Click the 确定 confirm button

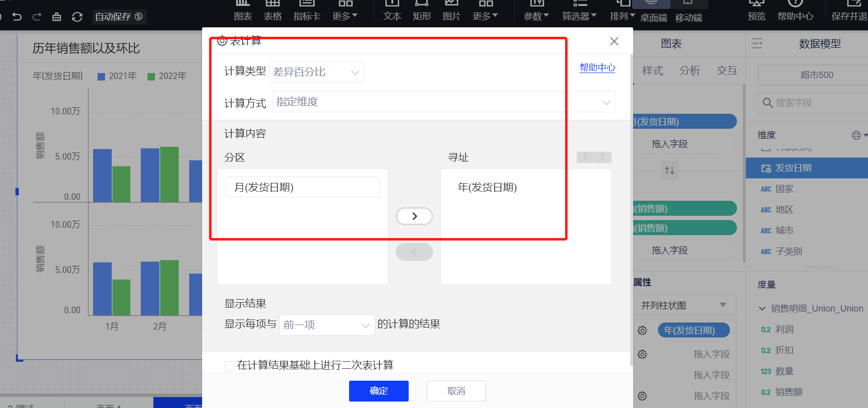click(x=379, y=391)
